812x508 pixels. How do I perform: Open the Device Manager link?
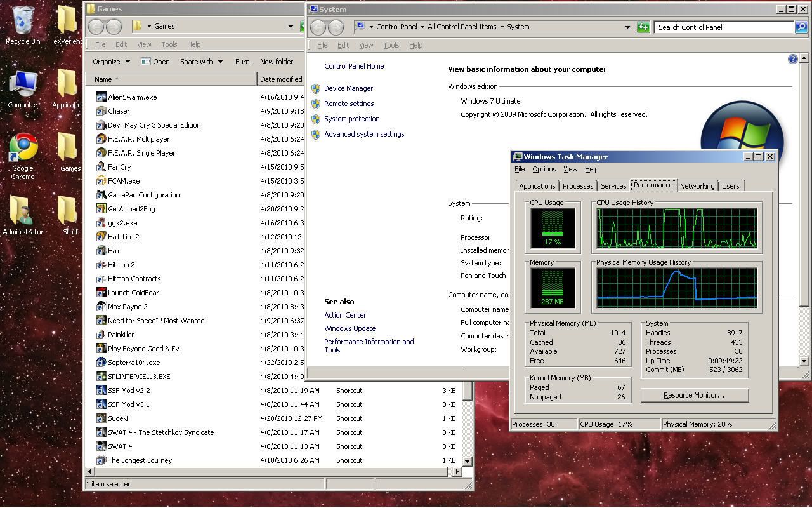point(348,88)
